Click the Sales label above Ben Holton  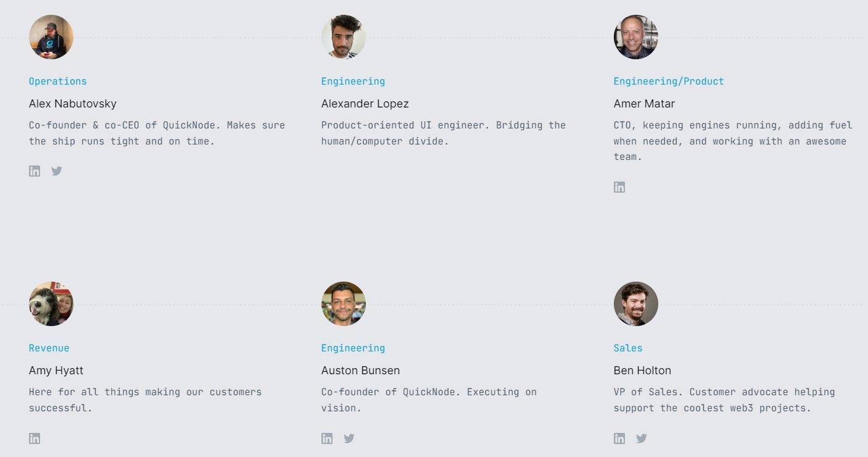(x=628, y=348)
